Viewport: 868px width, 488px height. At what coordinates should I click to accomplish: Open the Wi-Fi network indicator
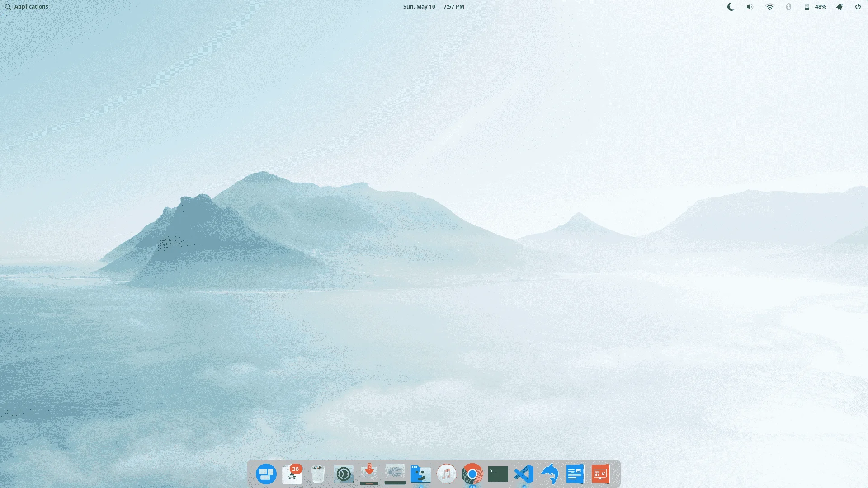click(769, 7)
